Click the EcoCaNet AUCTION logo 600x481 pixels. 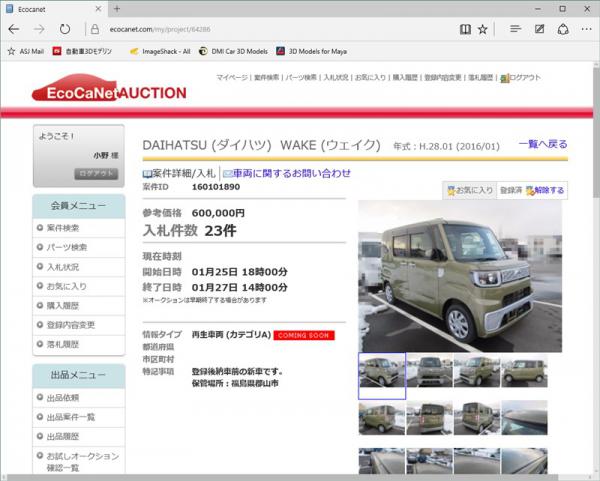point(109,88)
